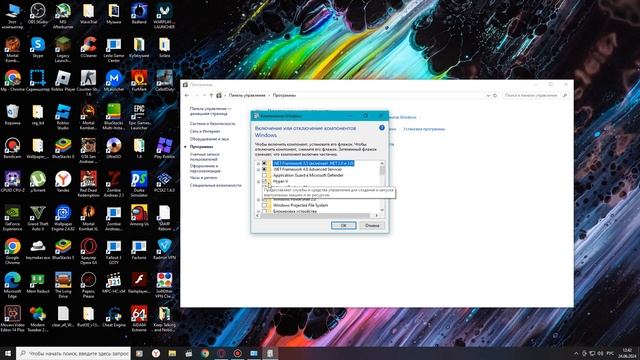Select the Opera GX browser desktop icon
640x360 pixels.
[x=88, y=251]
